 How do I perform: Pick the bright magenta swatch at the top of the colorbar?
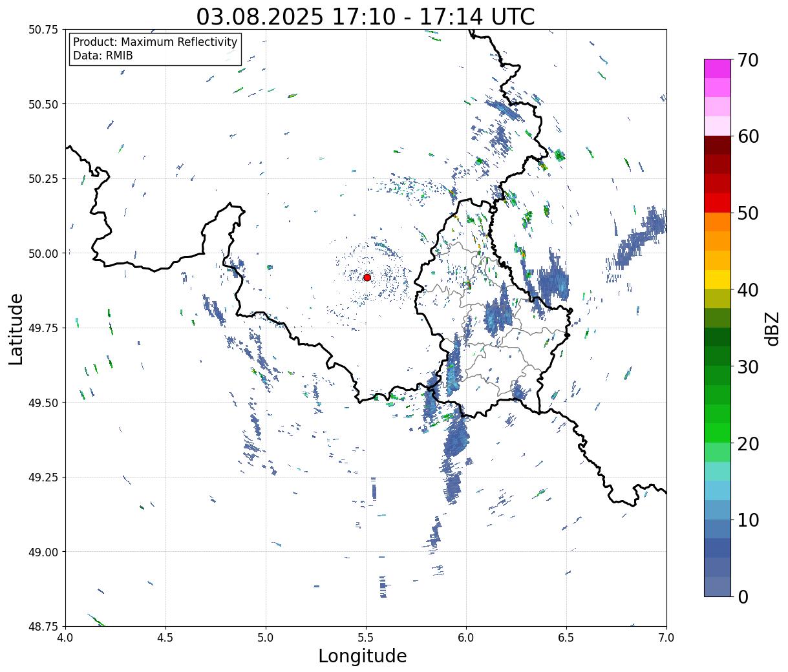click(x=718, y=68)
